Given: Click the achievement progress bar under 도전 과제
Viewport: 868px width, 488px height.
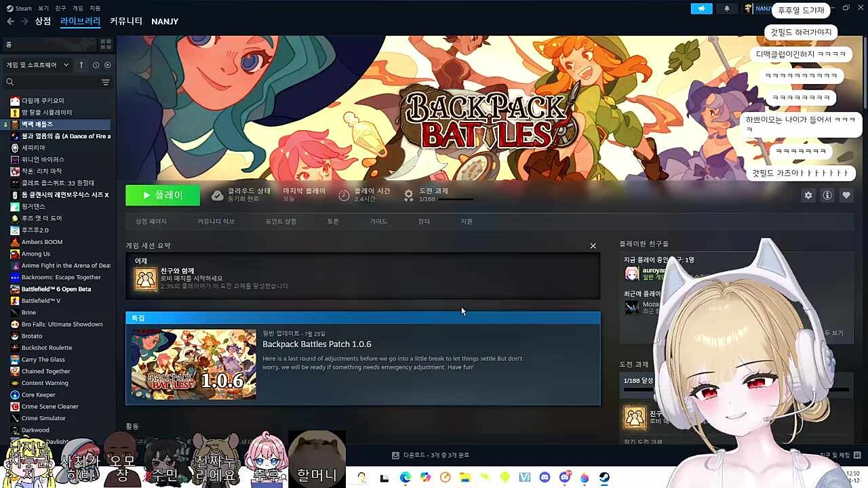Looking at the screenshot, I should [x=456, y=199].
